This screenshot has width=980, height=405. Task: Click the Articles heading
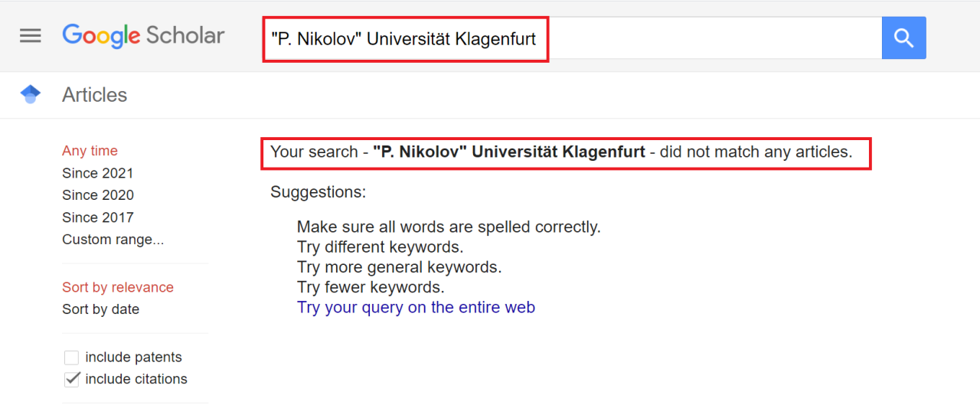(94, 95)
